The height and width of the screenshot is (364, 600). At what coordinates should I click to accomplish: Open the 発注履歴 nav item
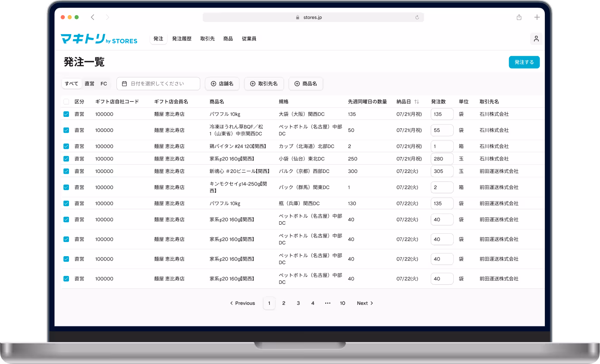182,39
